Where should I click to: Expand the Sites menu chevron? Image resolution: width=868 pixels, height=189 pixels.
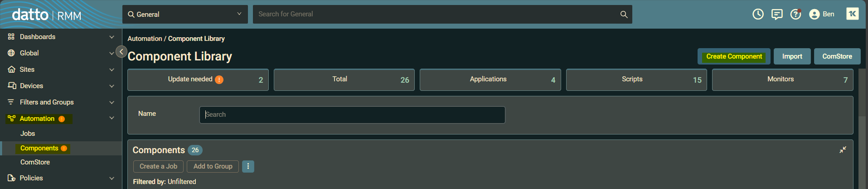pos(112,70)
